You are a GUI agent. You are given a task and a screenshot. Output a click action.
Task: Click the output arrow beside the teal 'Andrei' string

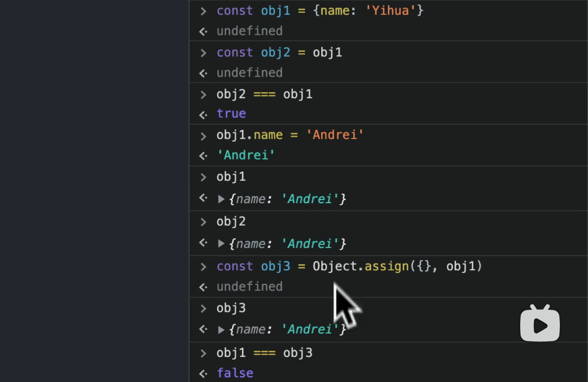[x=203, y=156]
